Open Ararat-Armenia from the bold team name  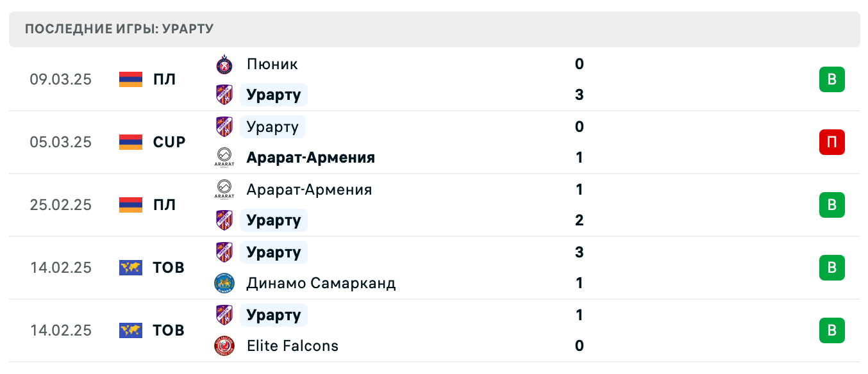(x=310, y=158)
